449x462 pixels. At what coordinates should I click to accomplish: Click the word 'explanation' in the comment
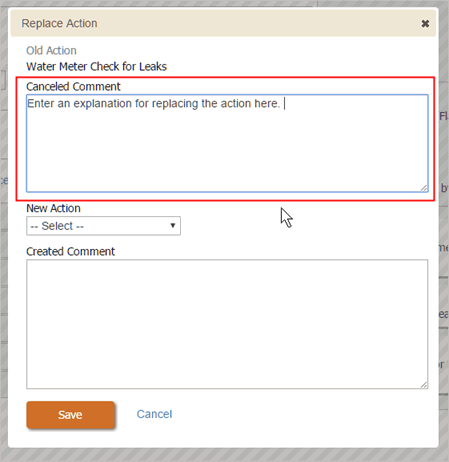pyautogui.click(x=103, y=104)
